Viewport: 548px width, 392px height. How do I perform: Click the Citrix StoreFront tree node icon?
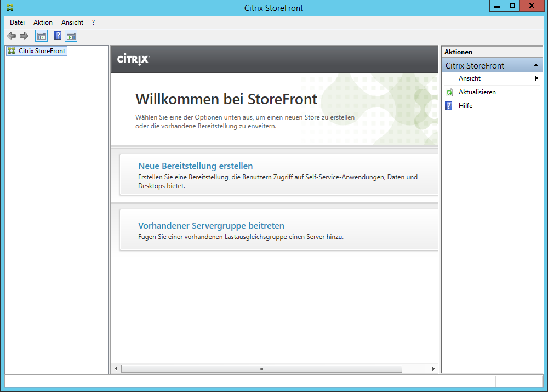[12, 50]
